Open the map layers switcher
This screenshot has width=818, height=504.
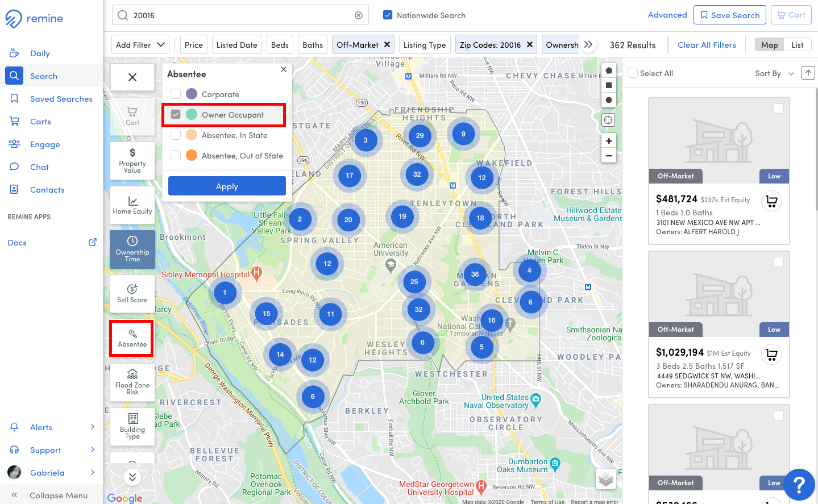(606, 480)
